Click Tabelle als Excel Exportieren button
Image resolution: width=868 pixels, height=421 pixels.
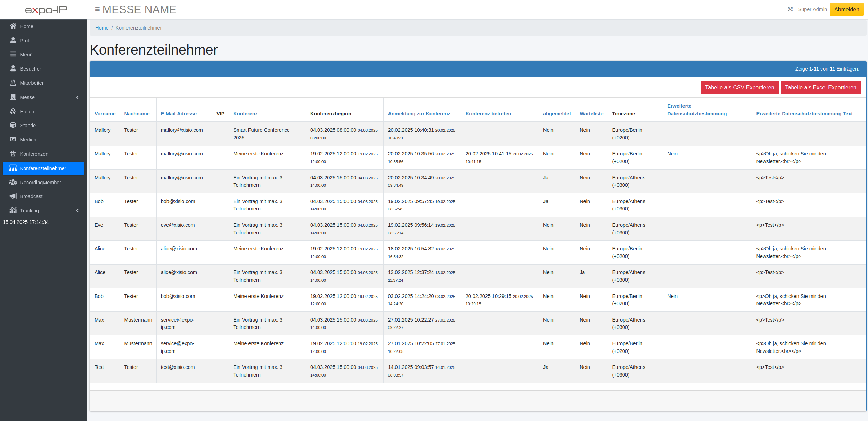820,87
